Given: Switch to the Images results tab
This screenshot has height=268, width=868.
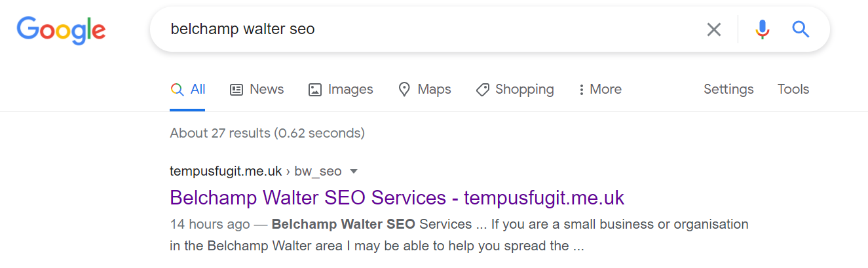Looking at the screenshot, I should coord(341,89).
